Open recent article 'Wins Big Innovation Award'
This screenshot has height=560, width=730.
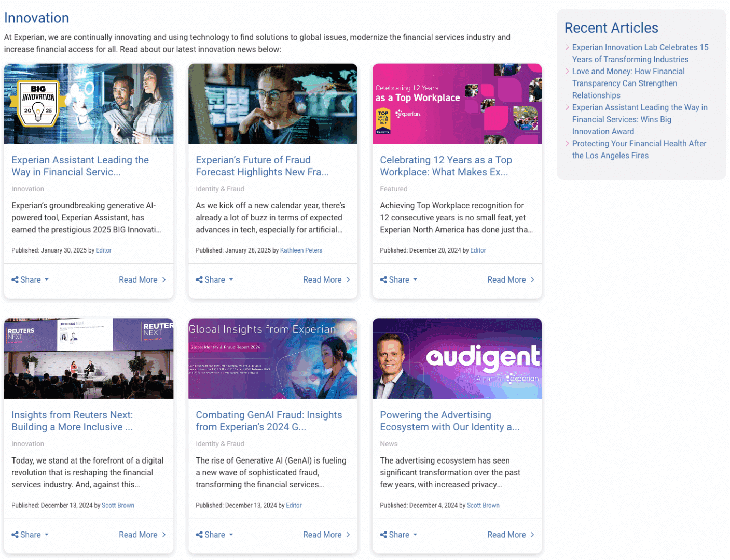(x=640, y=119)
